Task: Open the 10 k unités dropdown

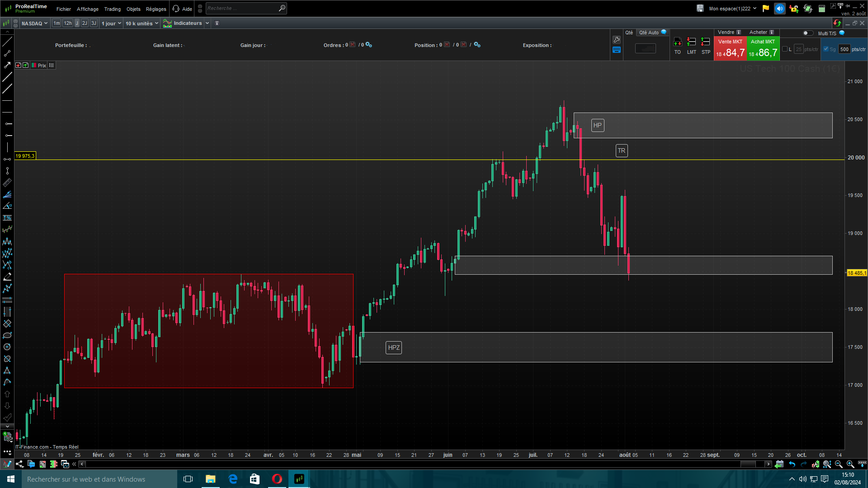Action: pyautogui.click(x=142, y=23)
